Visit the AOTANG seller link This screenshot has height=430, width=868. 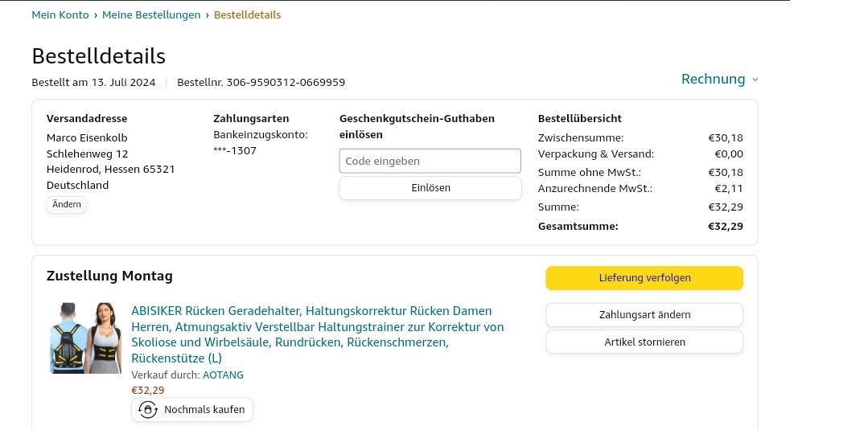click(x=223, y=375)
